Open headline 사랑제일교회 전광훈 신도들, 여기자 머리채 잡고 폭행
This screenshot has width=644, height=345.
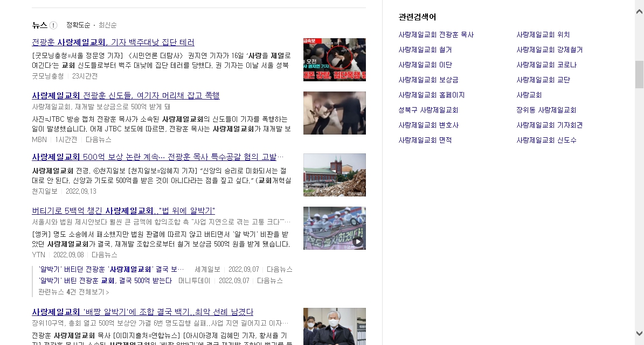pyautogui.click(x=126, y=96)
